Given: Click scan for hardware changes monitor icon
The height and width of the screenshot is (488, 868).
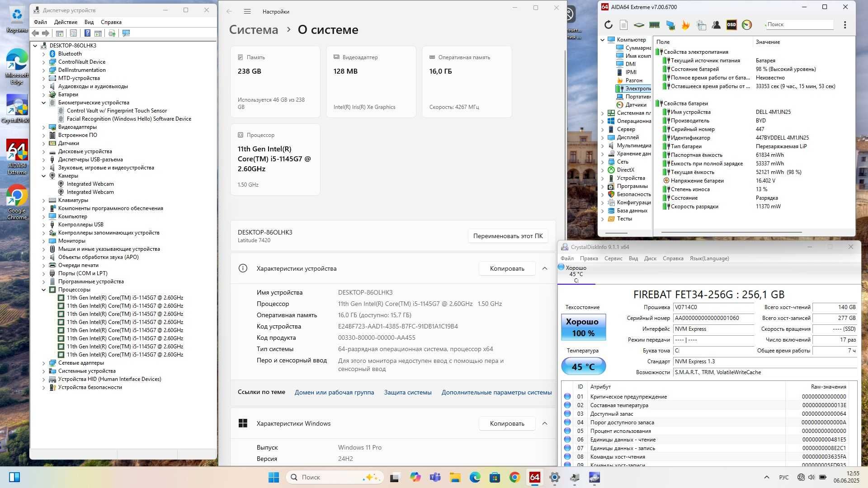Looking at the screenshot, I should [126, 33].
